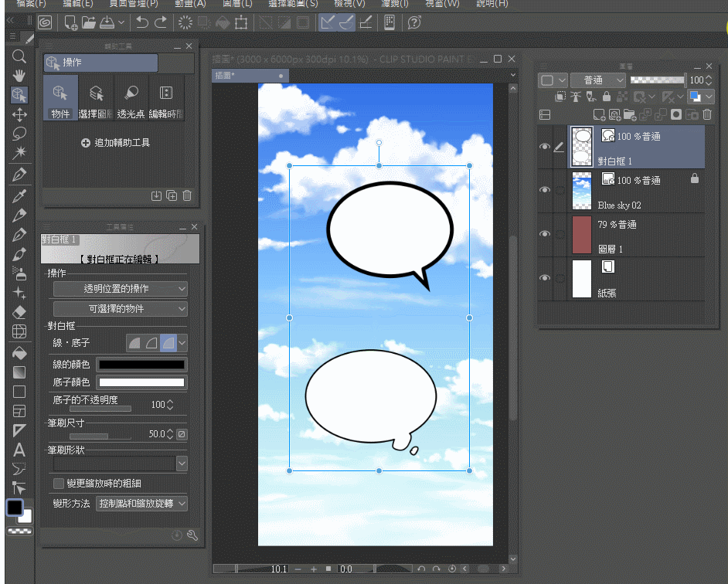Screen dimensions: 728x584
Task: Click the Undo arrow in toolbar
Action: 141,23
